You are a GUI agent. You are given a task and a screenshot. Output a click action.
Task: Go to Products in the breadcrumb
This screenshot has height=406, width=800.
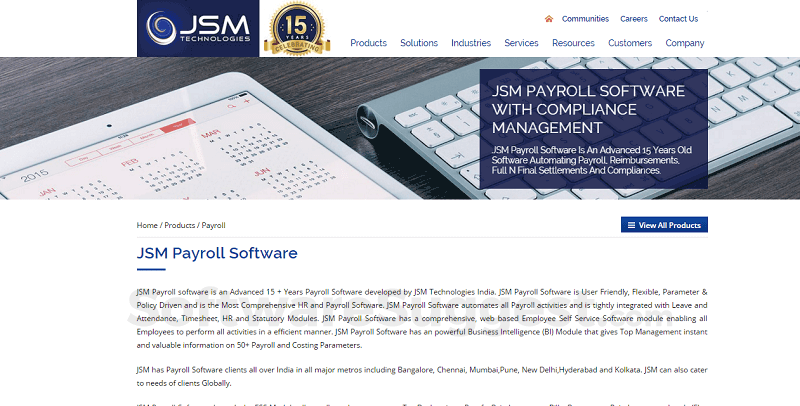click(180, 225)
